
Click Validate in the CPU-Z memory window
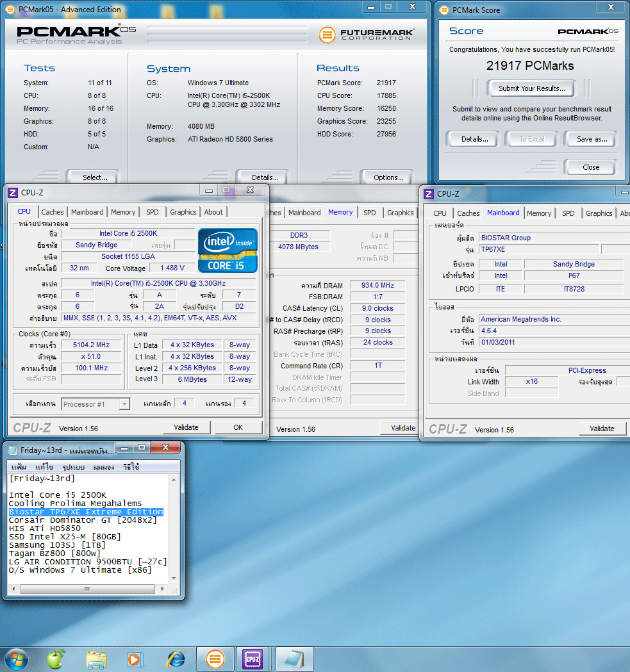pyautogui.click(x=400, y=428)
